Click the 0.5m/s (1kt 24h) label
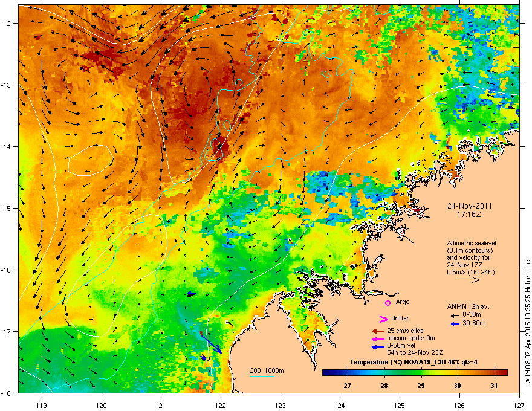The width and height of the screenshot is (532, 411). (470, 273)
